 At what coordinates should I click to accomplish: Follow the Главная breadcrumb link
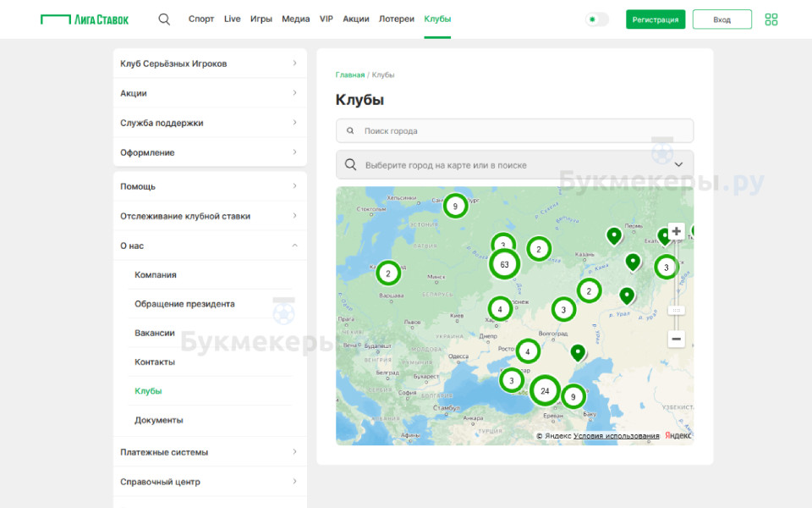350,75
